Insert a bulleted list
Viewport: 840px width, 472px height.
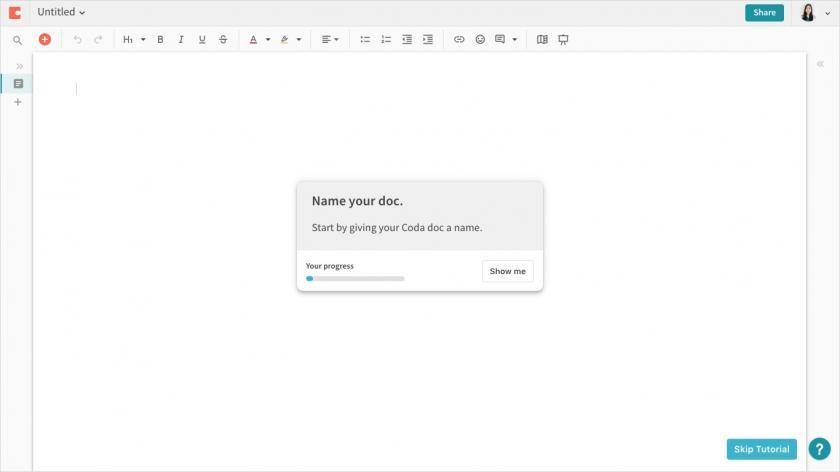[x=365, y=40]
